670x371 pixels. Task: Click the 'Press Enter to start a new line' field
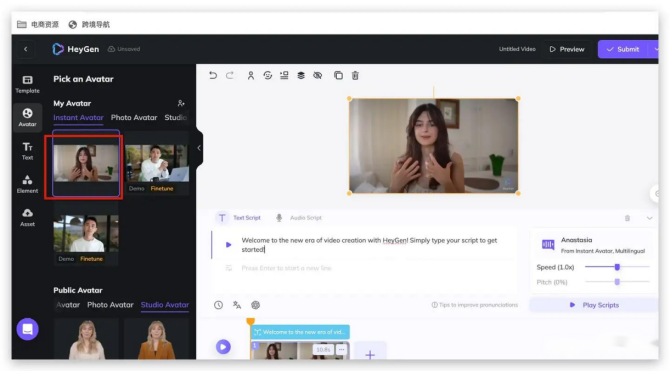[286, 268]
